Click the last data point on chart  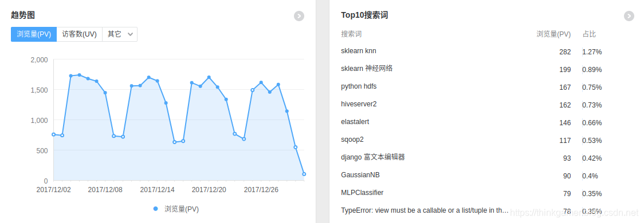click(x=304, y=174)
